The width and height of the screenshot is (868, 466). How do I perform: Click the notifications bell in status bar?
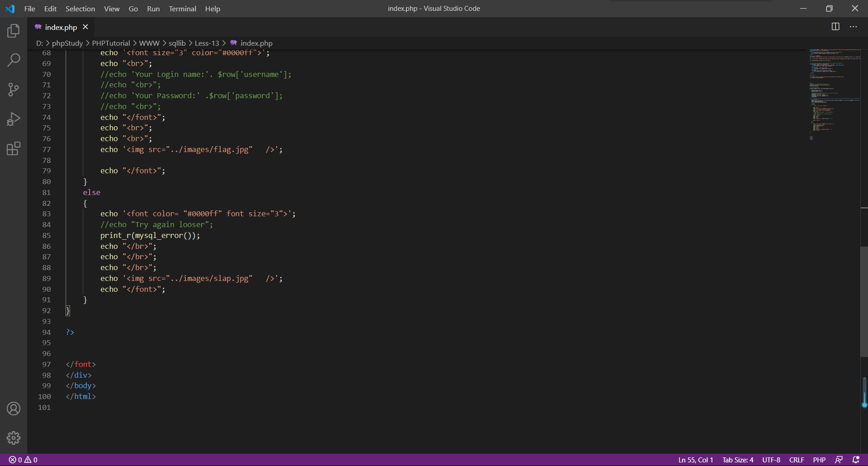tap(856, 460)
